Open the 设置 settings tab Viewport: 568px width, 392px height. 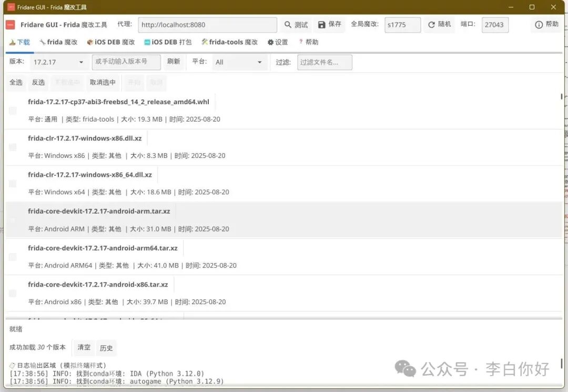278,42
